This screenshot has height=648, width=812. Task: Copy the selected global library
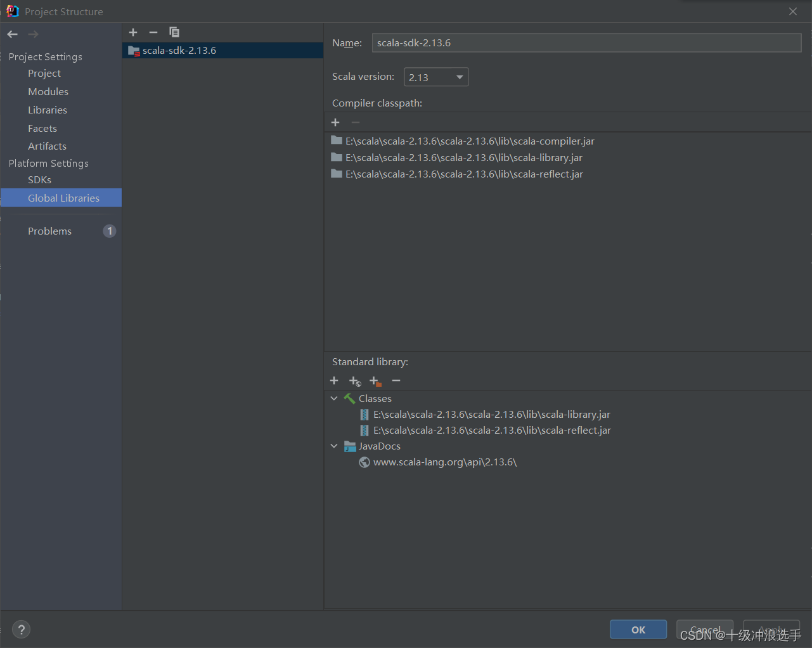(x=174, y=32)
